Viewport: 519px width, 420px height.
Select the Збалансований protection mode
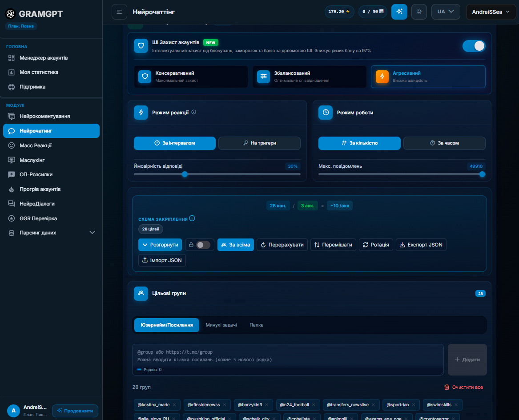pyautogui.click(x=310, y=77)
